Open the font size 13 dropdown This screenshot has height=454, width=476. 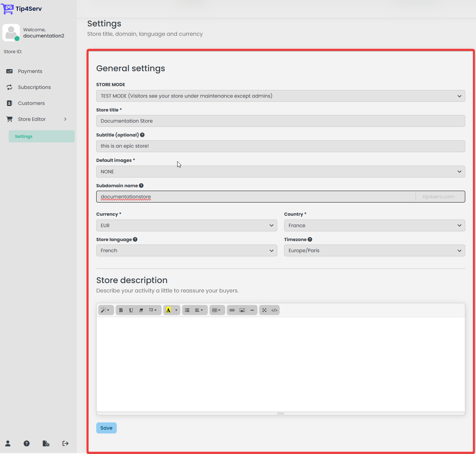(x=153, y=310)
